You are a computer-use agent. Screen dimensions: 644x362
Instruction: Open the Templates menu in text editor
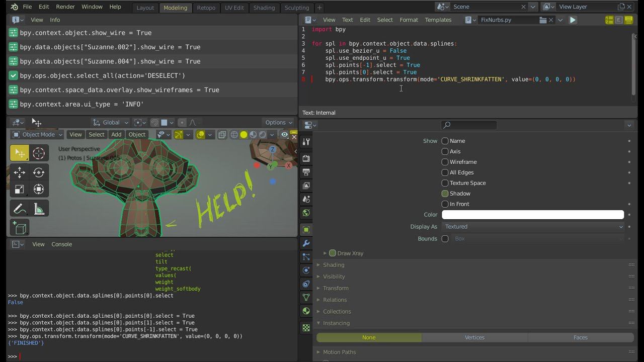[438, 20]
